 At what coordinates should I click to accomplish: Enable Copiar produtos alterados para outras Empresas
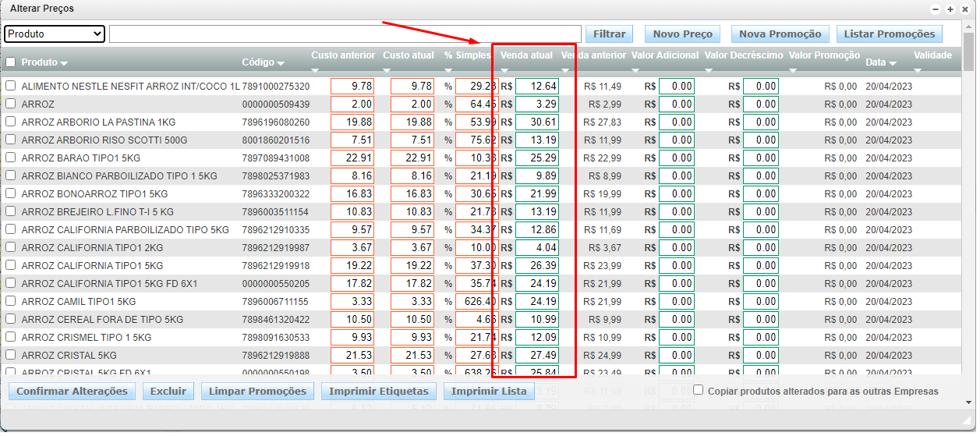699,390
